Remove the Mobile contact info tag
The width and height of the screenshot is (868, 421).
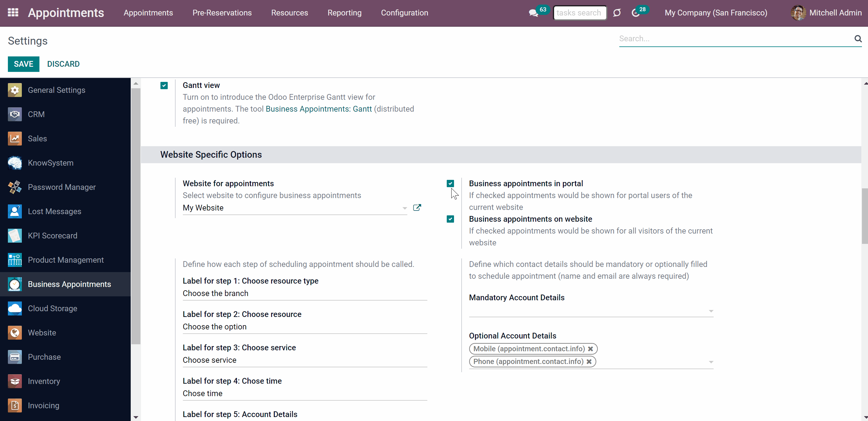(590, 349)
